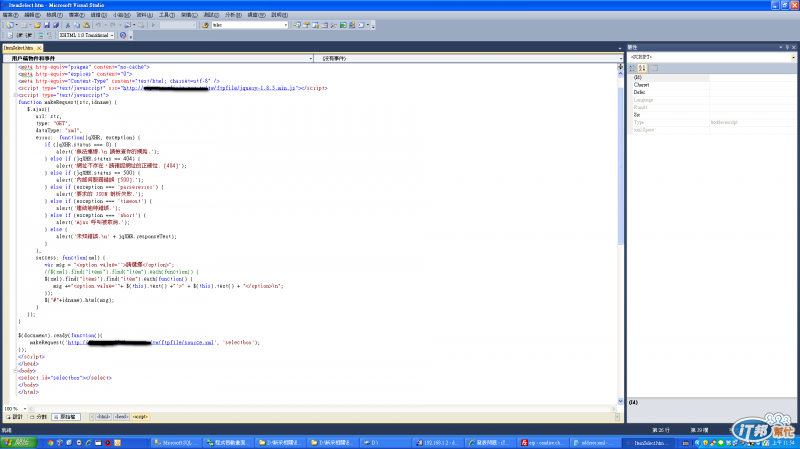Open the client objects and events dropdown
Viewport: 800px width, 449px height.
click(x=311, y=59)
